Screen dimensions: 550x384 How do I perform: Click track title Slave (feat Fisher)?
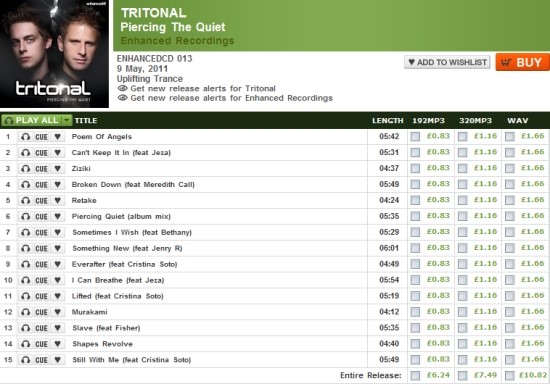click(106, 328)
